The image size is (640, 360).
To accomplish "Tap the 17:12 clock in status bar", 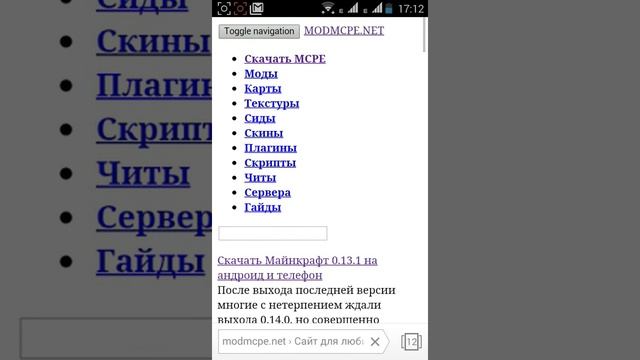I will (x=411, y=9).
